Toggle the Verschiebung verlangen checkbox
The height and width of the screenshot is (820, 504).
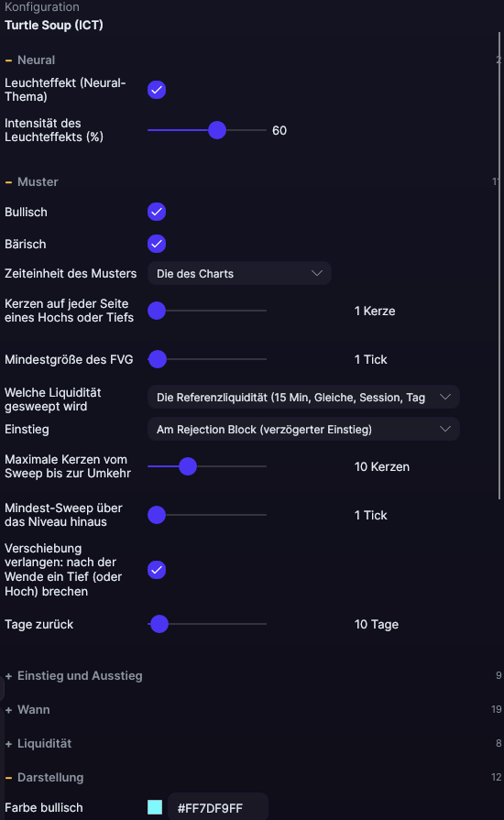pyautogui.click(x=157, y=570)
